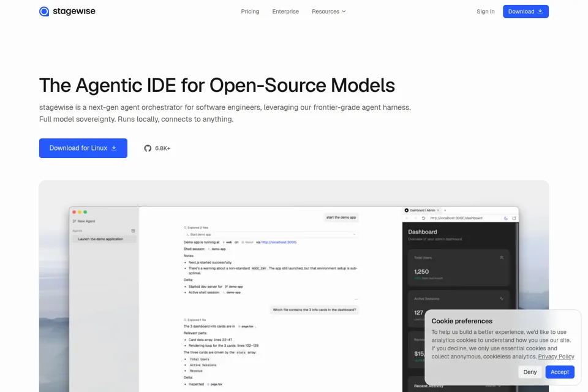Screen dimensions: 588x392
Task: Deny the analytics cookies
Action: coord(530,372)
